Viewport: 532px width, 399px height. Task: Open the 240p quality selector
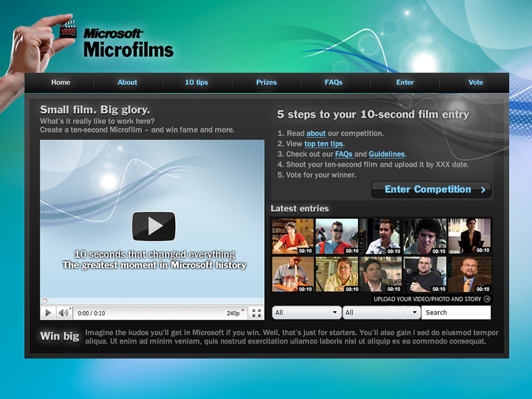(235, 313)
